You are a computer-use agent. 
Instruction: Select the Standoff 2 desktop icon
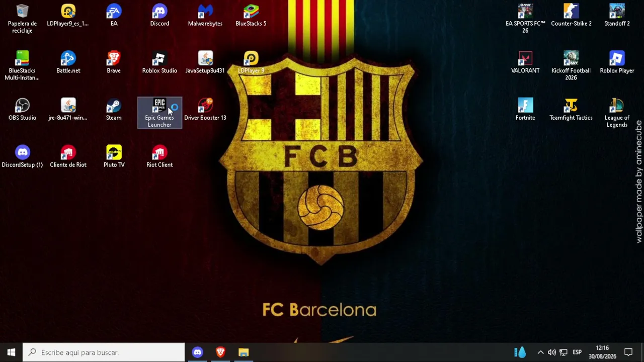[x=617, y=15]
